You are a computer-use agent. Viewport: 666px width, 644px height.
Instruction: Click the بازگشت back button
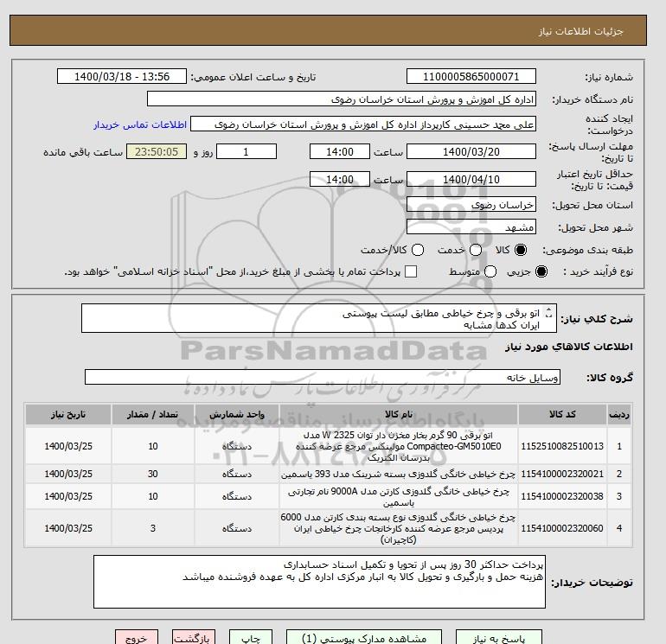(194, 638)
